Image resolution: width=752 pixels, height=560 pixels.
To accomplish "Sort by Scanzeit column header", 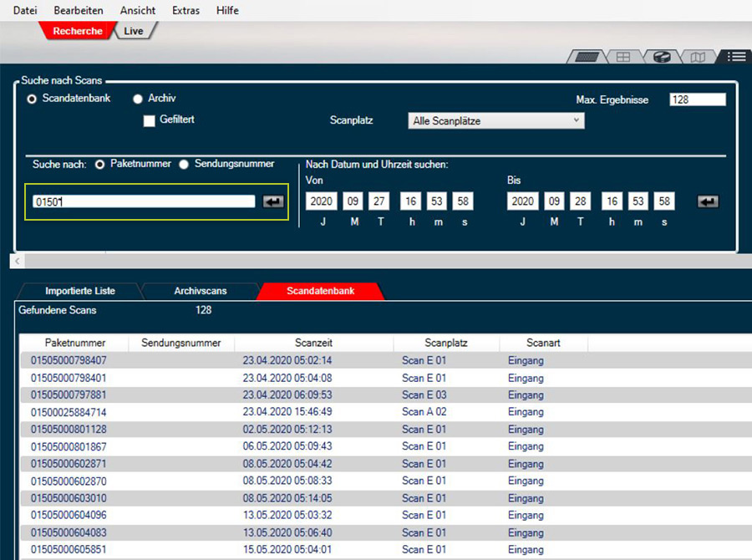I will (x=313, y=343).
